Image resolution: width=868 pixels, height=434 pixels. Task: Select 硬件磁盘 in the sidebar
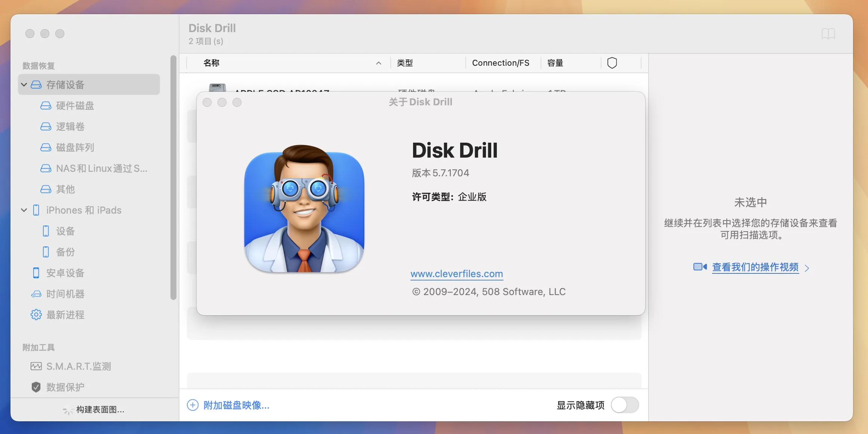click(75, 106)
